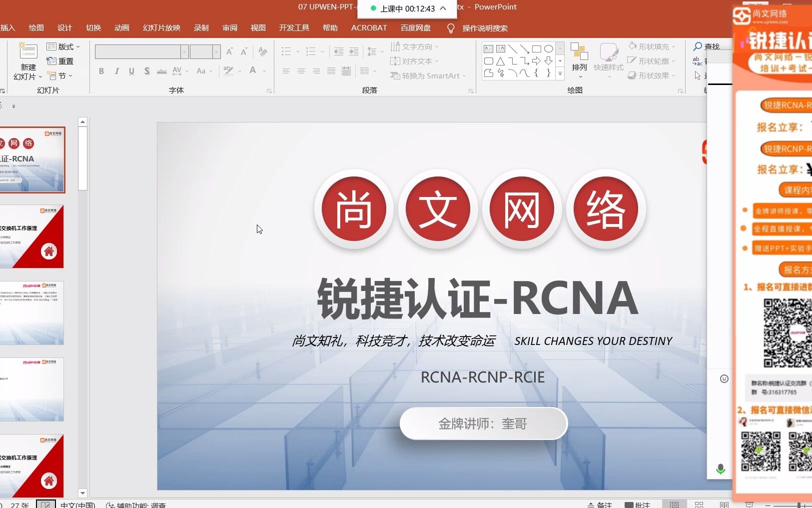Click the Reset (重置) slide button
Viewport: 812px width, 508px height.
coord(60,61)
